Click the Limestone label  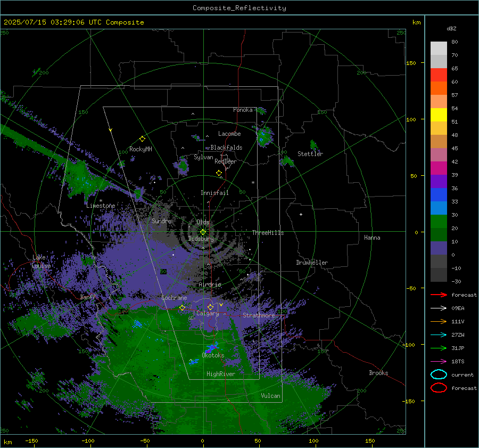click(x=101, y=206)
